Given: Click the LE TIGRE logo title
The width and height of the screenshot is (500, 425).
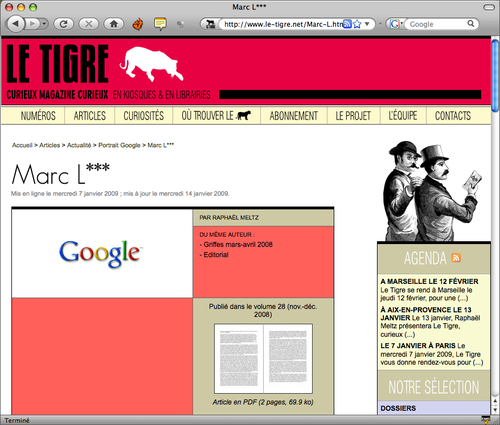Looking at the screenshot, I should pos(57,64).
